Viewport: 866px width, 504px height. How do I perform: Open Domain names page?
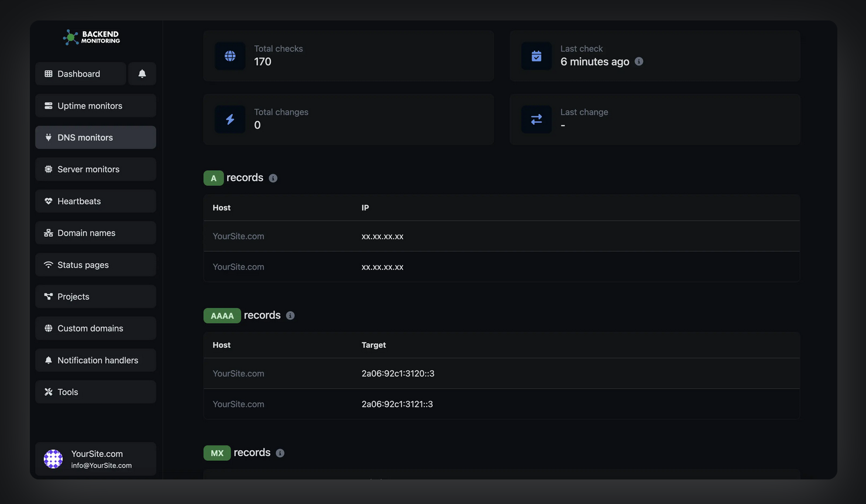click(95, 233)
